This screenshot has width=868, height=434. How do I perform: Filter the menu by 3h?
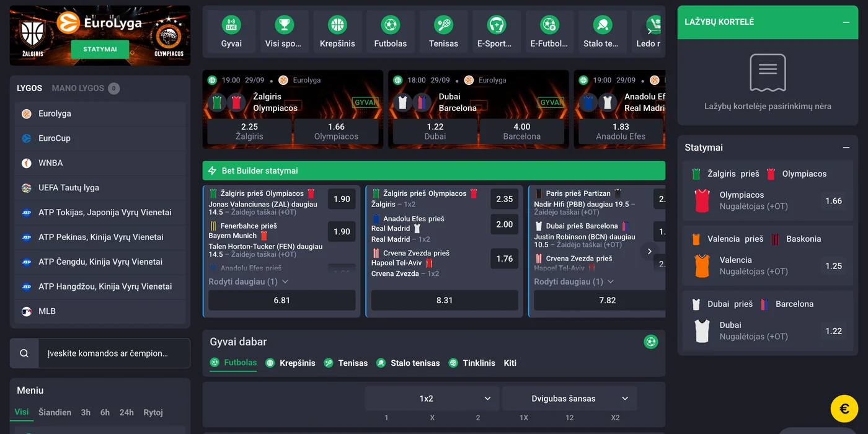pyautogui.click(x=86, y=412)
